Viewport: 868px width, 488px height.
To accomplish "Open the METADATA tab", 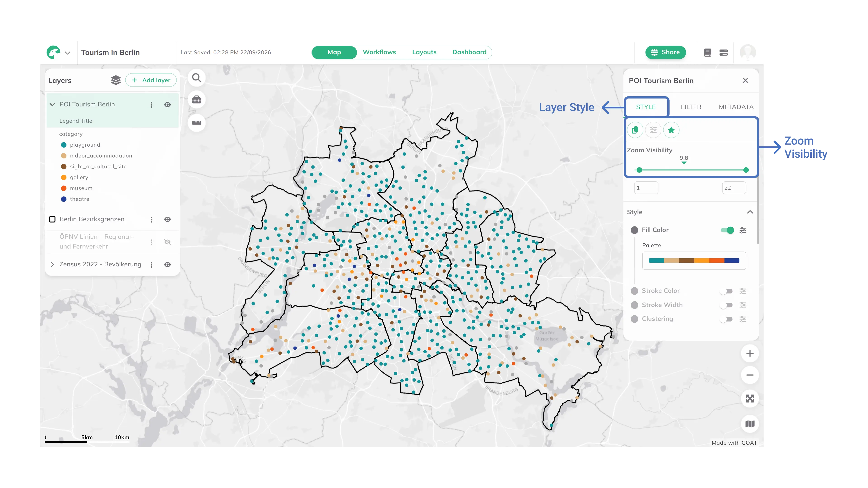I will click(x=736, y=107).
